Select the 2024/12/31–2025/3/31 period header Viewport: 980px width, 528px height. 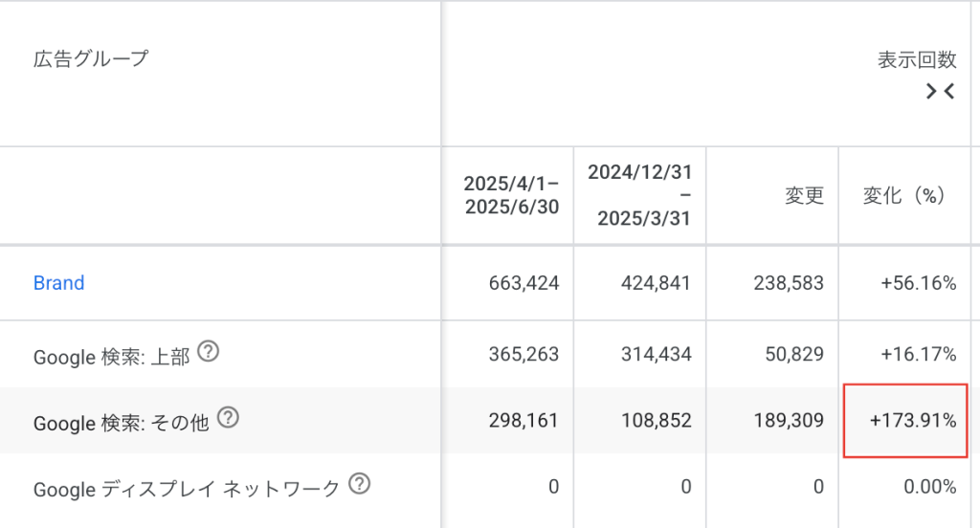pyautogui.click(x=640, y=195)
